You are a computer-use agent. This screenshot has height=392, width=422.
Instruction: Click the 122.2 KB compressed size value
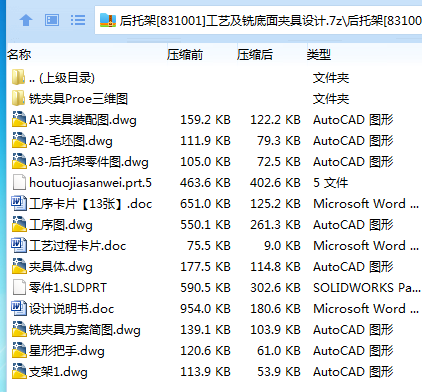pyautogui.click(x=275, y=120)
